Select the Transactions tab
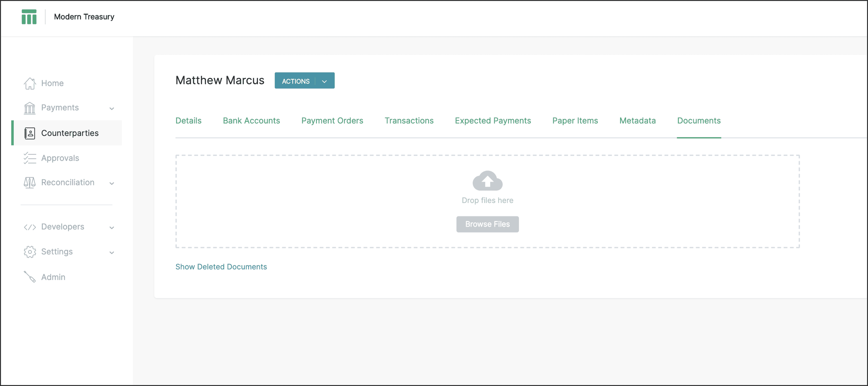The image size is (868, 386). coord(408,121)
